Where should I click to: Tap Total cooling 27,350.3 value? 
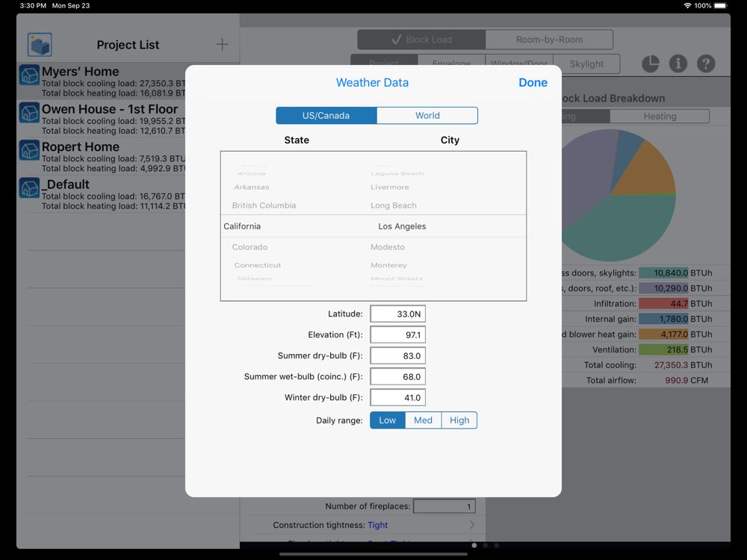coord(672,365)
